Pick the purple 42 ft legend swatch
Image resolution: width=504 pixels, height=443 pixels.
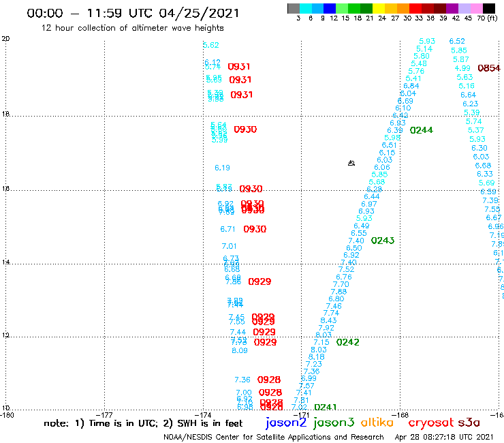click(452, 8)
